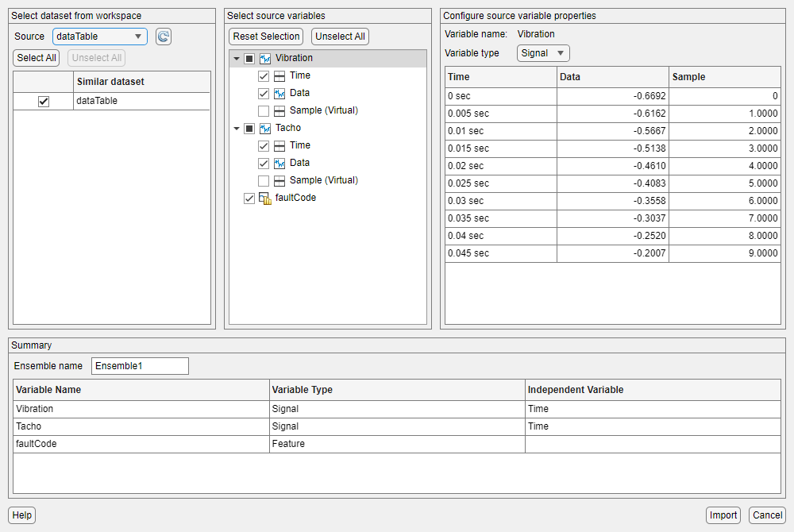Click the Ensemble name text field
The image size is (794, 532).
pyautogui.click(x=141, y=366)
